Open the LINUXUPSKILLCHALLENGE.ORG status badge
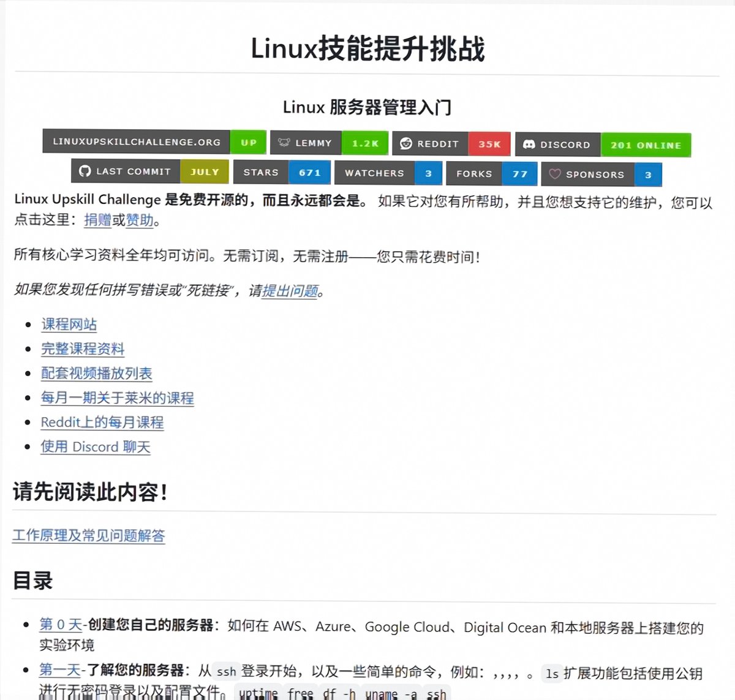735x700 pixels. tap(154, 141)
